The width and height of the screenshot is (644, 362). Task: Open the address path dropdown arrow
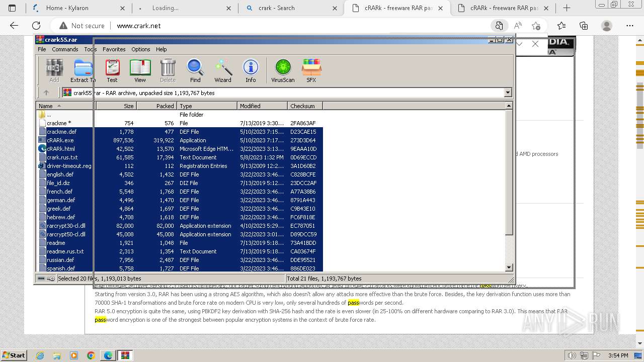click(x=508, y=93)
